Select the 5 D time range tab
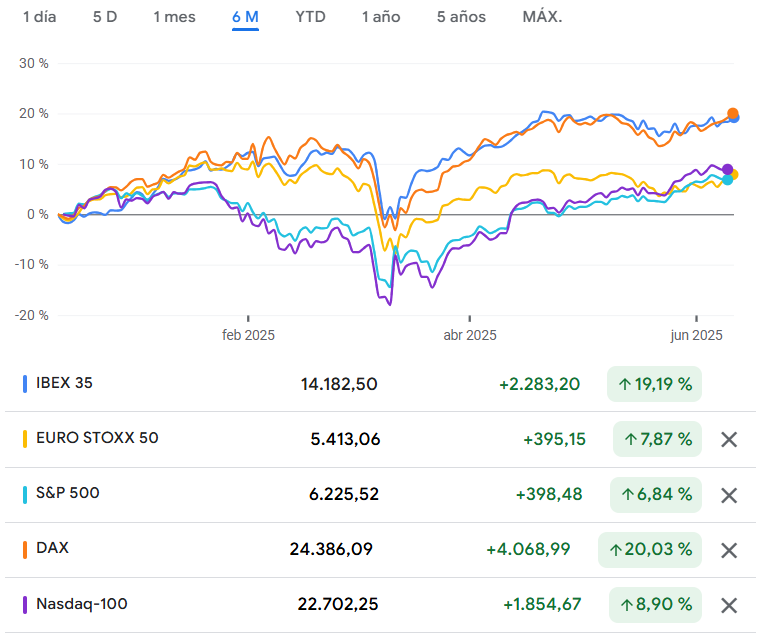The height and width of the screenshot is (640, 774). tap(105, 17)
